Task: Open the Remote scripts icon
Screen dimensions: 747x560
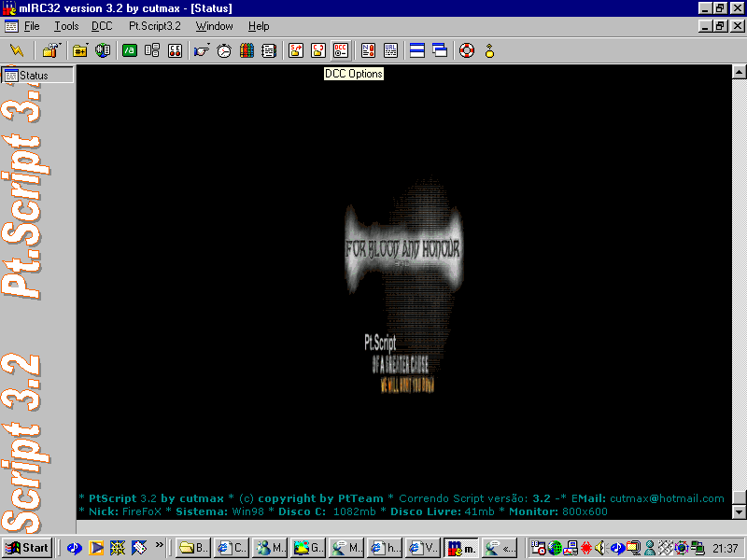Action: click(175, 50)
